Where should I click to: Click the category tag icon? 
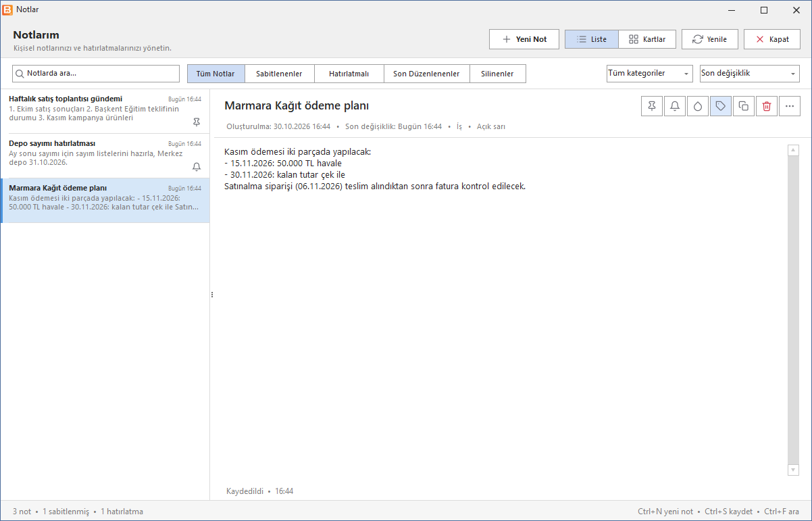point(721,106)
